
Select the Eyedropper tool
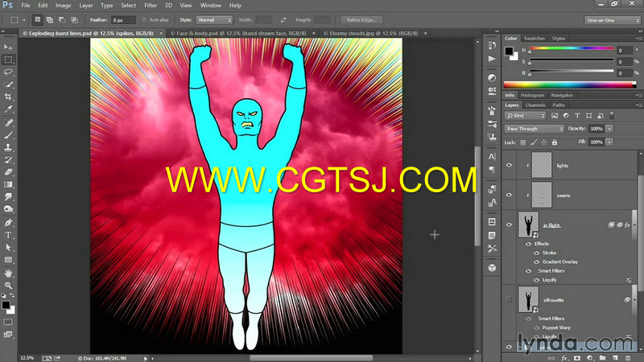coord(8,109)
